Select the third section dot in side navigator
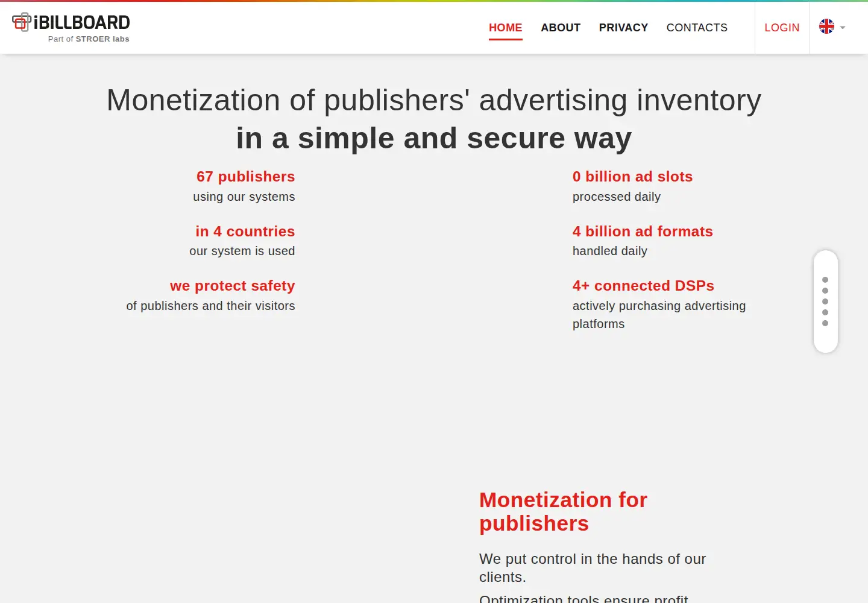The width and height of the screenshot is (868, 603). click(x=825, y=301)
